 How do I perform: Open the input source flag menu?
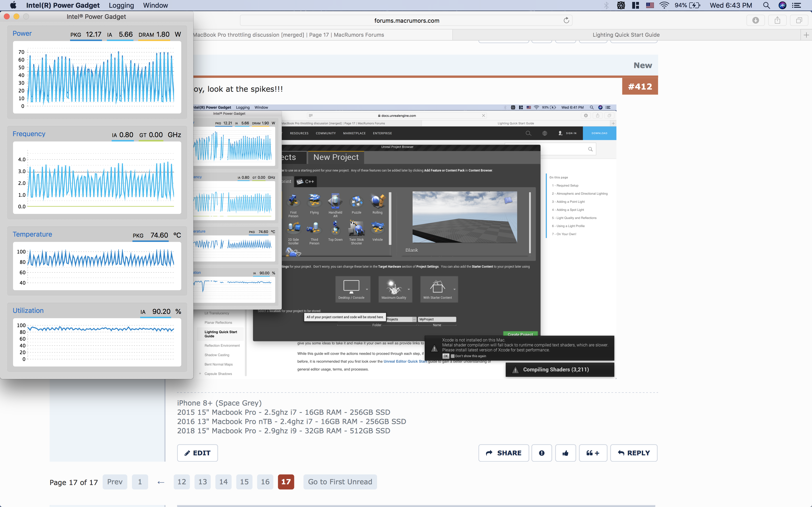[650, 5]
